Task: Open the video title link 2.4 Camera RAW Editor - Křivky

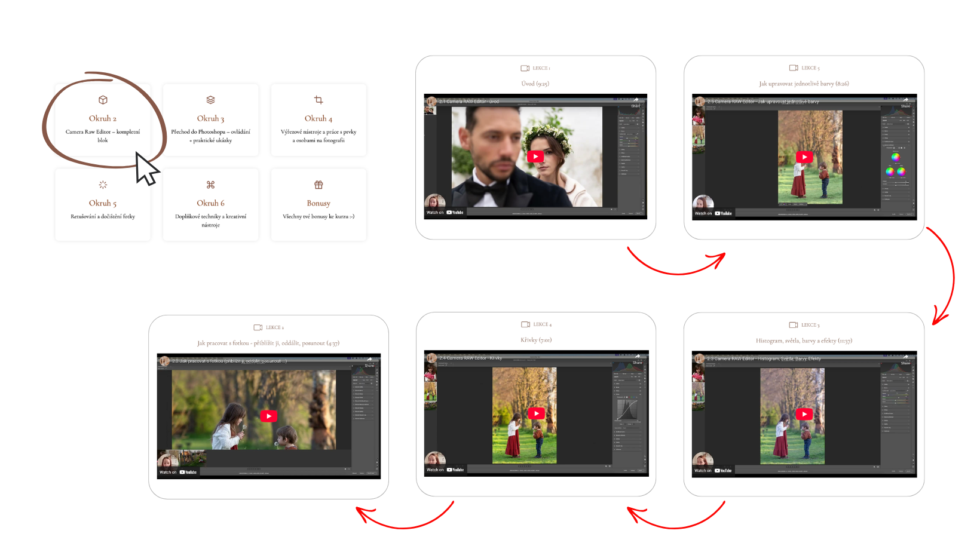Action: tap(471, 358)
